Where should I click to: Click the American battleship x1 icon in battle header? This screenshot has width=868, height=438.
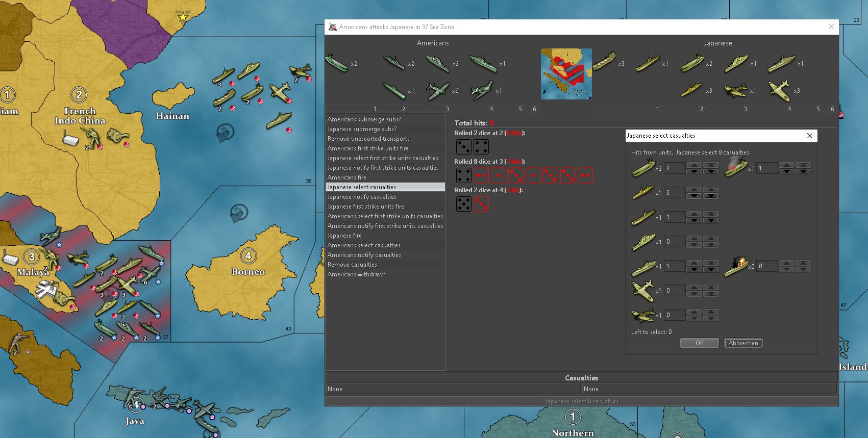coord(483,63)
